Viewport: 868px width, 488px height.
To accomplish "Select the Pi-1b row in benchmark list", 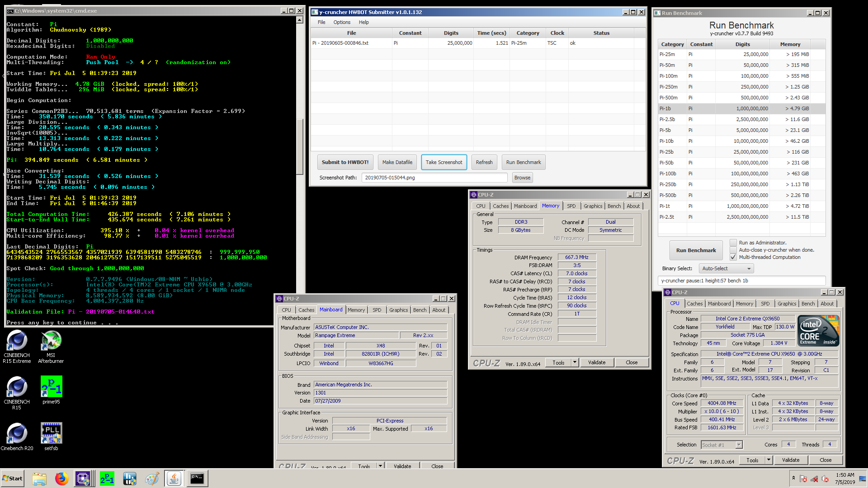I will (x=741, y=108).
